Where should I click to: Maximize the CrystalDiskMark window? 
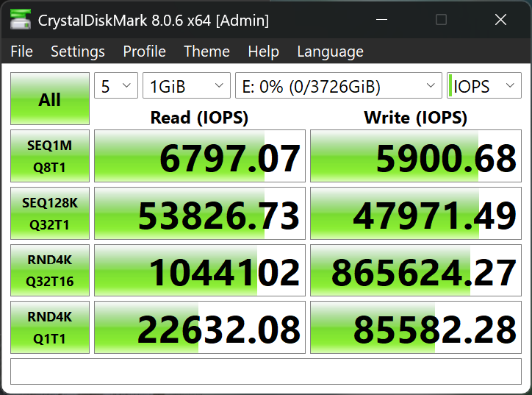click(x=441, y=20)
